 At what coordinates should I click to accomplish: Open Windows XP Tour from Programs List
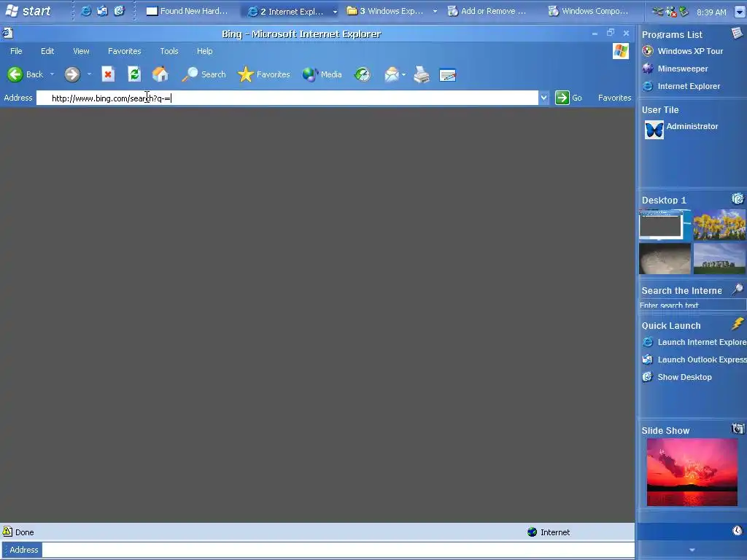click(682, 51)
